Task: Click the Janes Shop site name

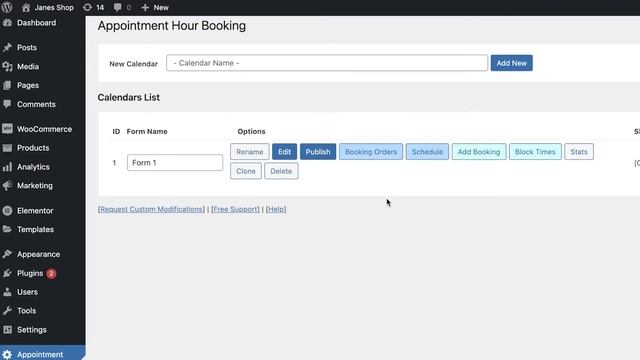Action: point(54,7)
